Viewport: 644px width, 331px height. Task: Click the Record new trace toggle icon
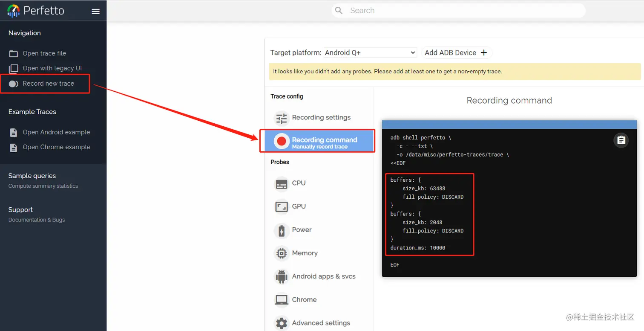tap(14, 84)
